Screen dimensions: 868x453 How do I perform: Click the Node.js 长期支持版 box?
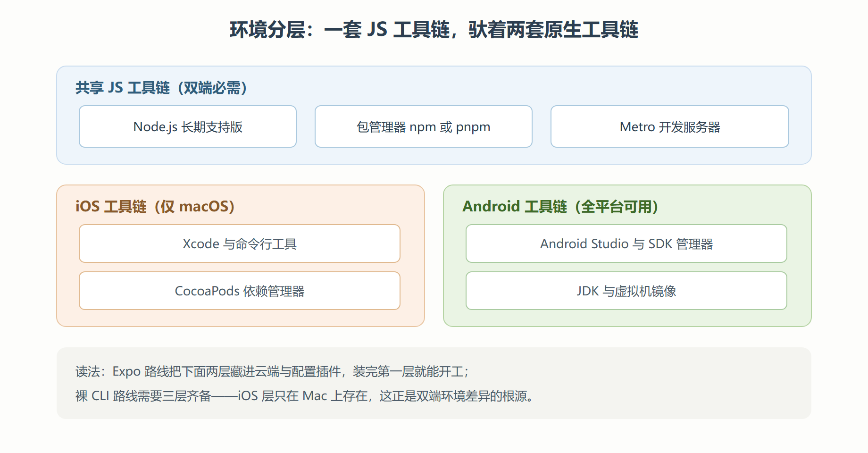(188, 126)
